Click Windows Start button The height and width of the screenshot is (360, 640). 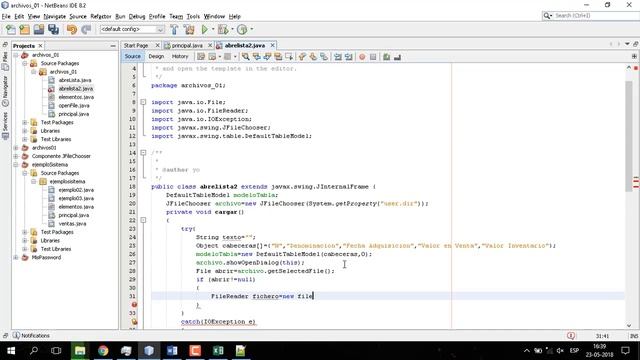coord(11,351)
